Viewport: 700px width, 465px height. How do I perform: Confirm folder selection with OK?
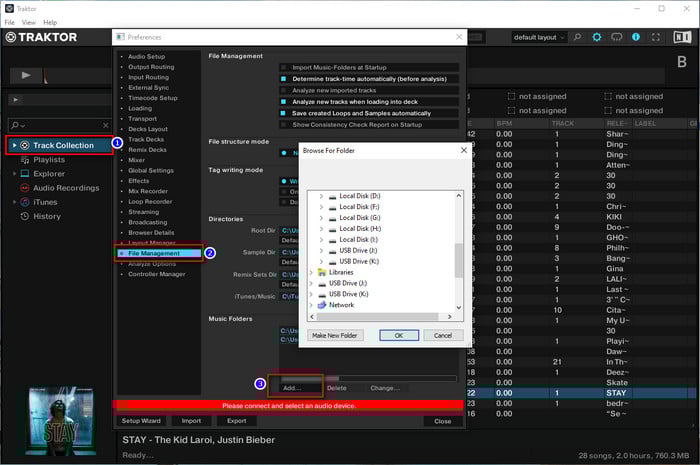click(x=399, y=335)
